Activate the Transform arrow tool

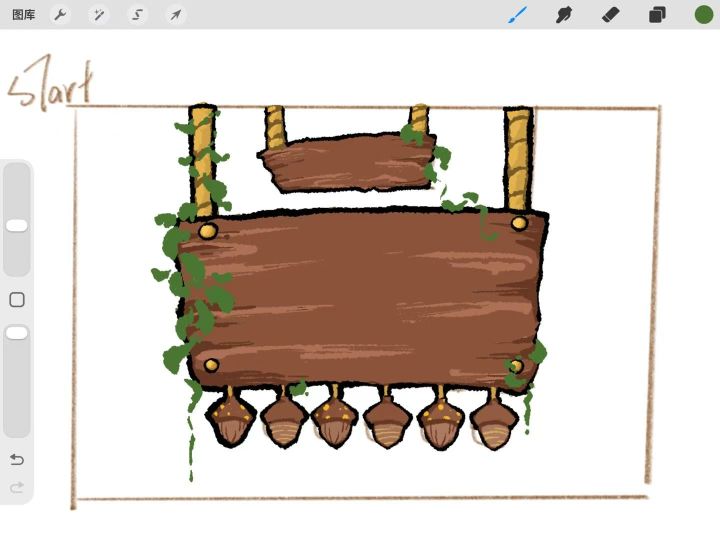(175, 15)
